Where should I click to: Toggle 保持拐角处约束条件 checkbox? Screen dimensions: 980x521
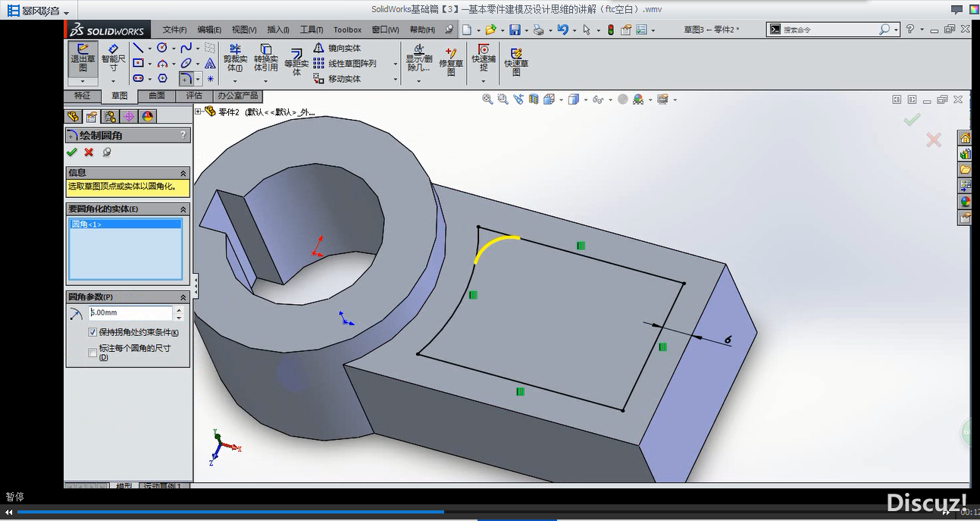pos(92,332)
